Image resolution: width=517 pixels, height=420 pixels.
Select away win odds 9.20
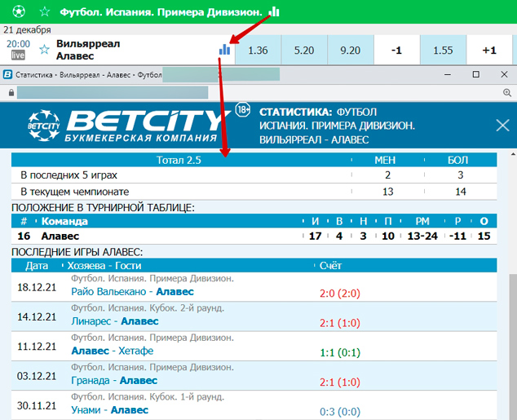pyautogui.click(x=350, y=50)
